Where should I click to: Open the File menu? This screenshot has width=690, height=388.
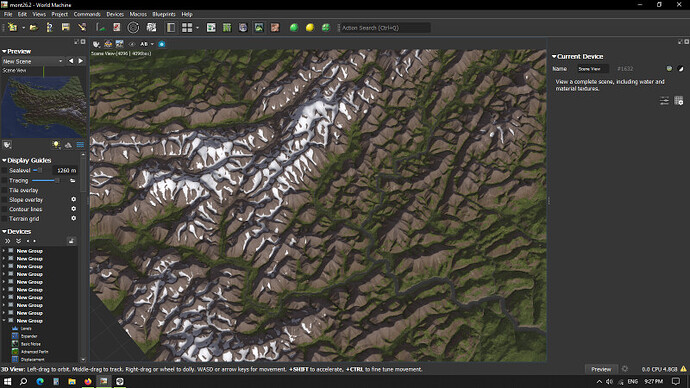click(x=8, y=14)
